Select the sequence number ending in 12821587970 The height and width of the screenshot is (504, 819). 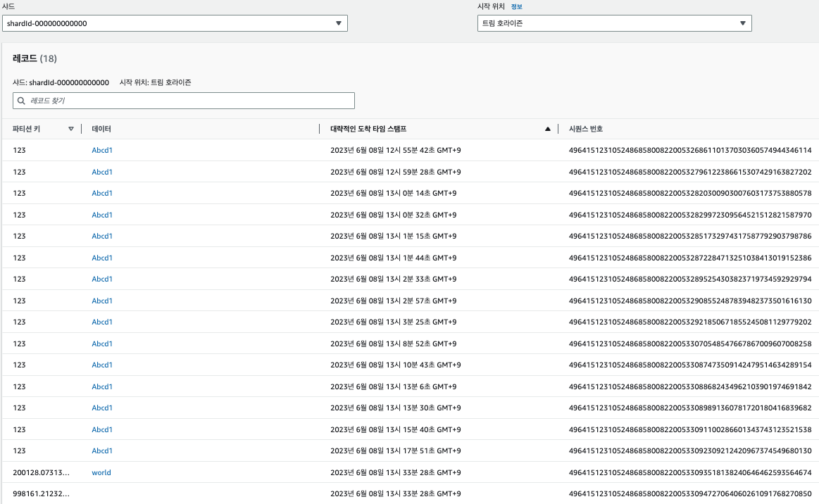pos(690,215)
